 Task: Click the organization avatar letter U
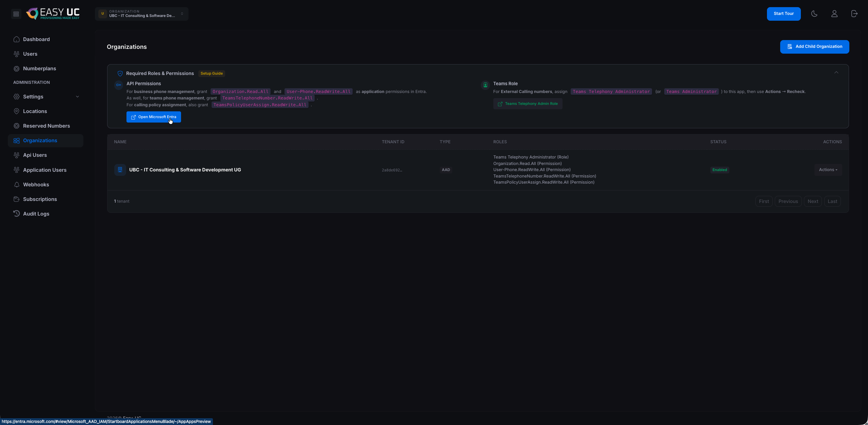[103, 14]
